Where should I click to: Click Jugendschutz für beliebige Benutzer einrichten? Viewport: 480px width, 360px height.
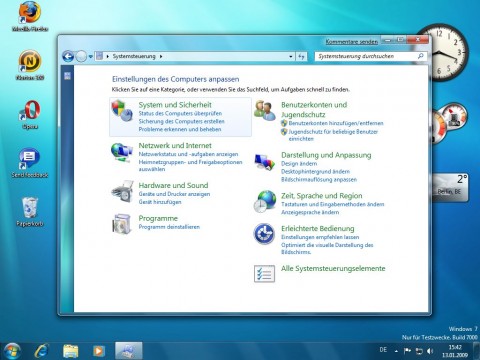333,135
